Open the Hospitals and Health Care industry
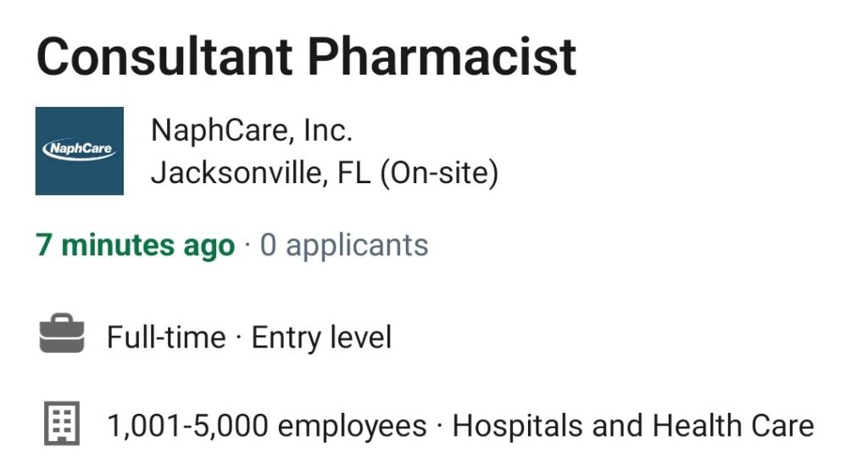Image resolution: width=868 pixels, height=474 pixels. (633, 427)
